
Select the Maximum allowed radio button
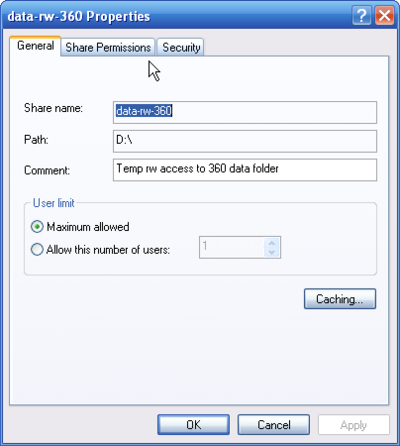tap(37, 227)
